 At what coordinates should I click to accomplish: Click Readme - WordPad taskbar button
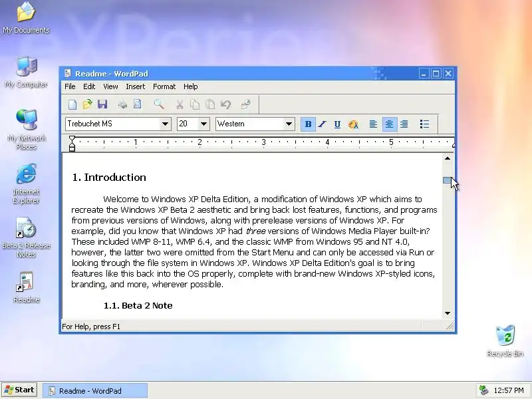click(x=95, y=391)
